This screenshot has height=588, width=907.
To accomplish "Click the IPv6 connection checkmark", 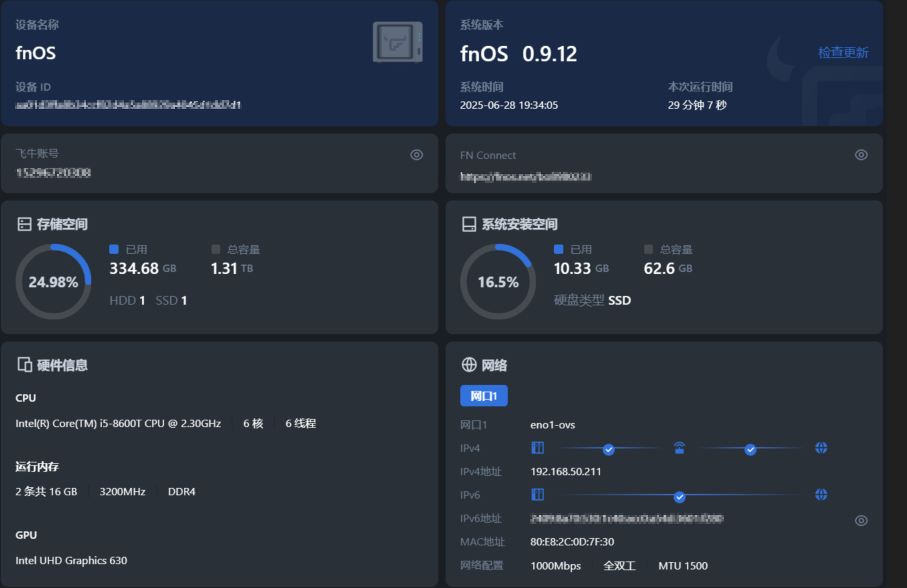I will pos(679,497).
